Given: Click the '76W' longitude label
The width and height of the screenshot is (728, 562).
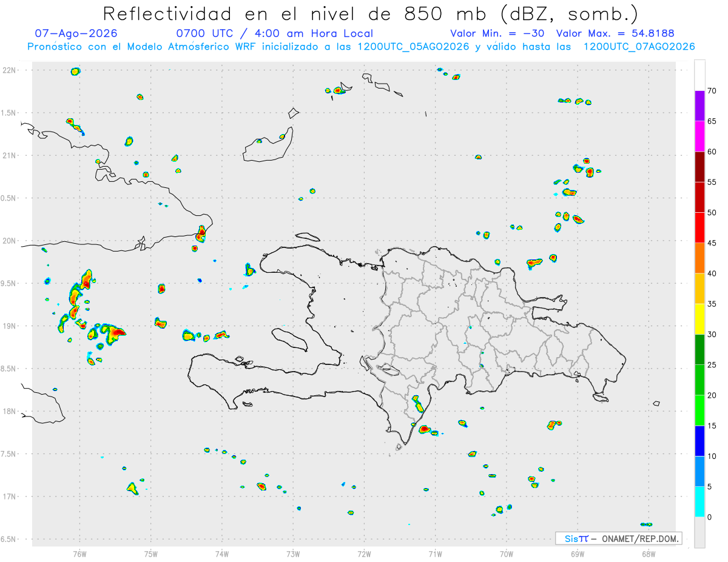Looking at the screenshot, I should (79, 554).
